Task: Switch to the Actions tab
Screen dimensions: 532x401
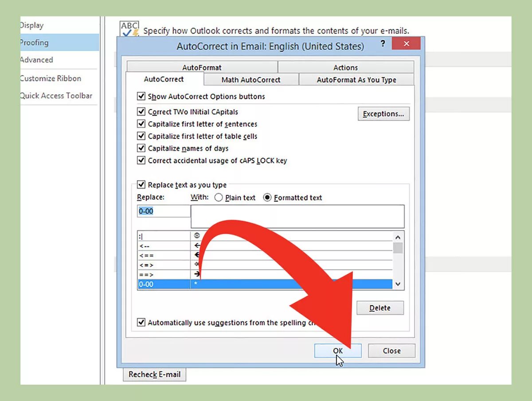Action: tap(346, 67)
